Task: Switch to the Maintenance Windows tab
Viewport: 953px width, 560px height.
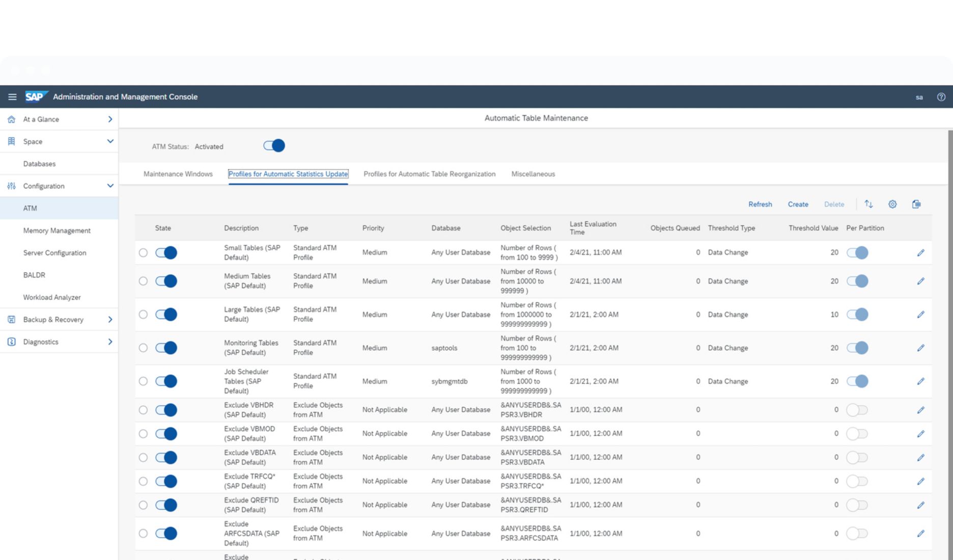Action: coord(178,174)
